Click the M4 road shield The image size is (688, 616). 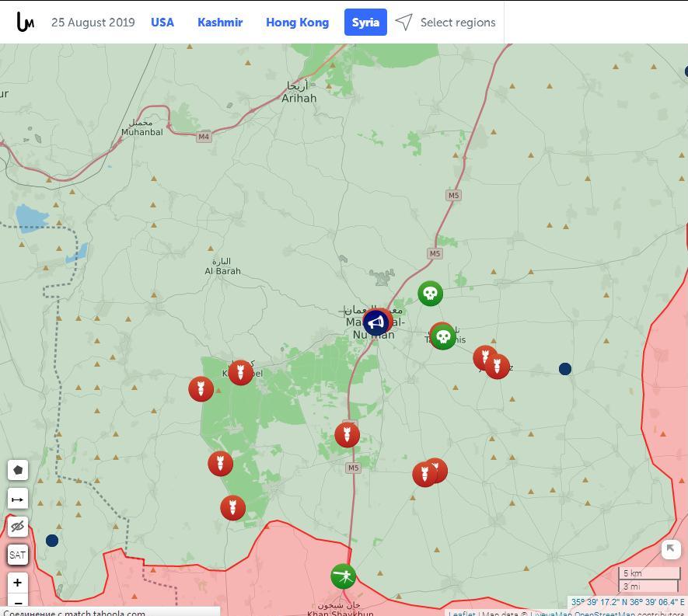[204, 137]
